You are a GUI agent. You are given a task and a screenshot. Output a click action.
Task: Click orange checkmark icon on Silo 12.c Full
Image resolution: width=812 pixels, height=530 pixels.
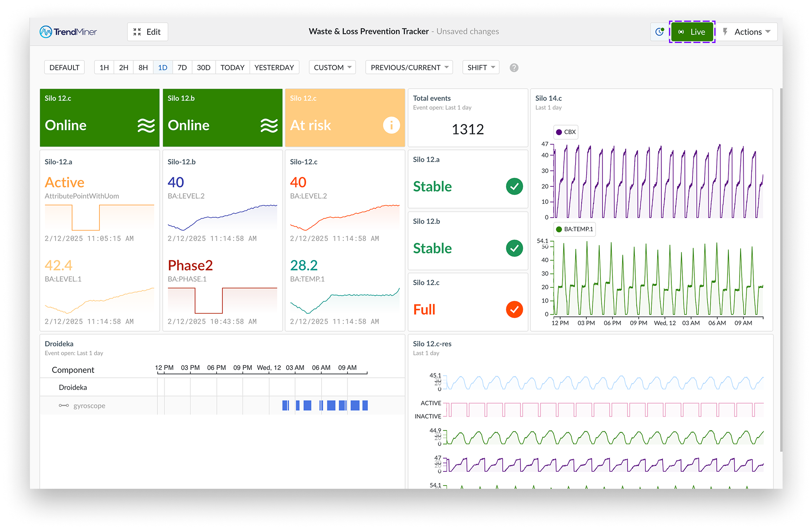pyautogui.click(x=514, y=309)
